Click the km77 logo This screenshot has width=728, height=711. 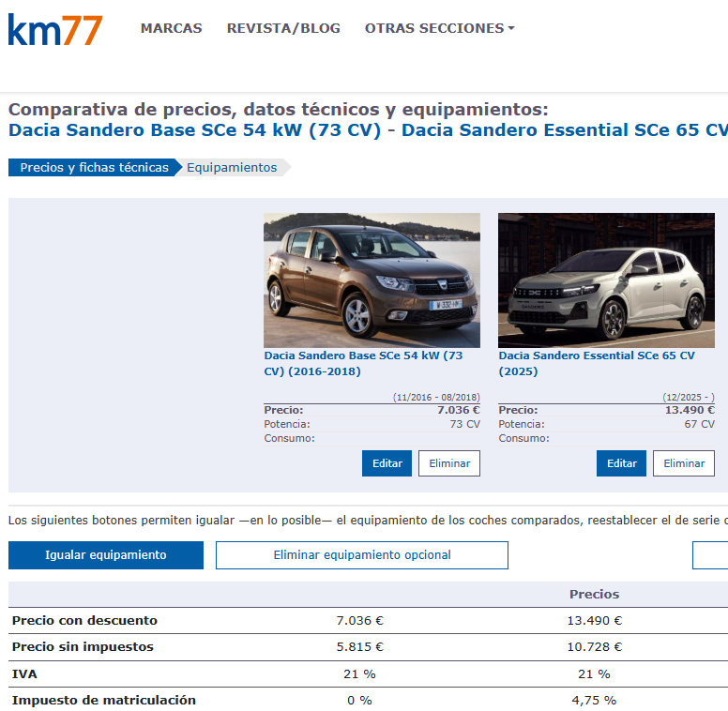54,30
